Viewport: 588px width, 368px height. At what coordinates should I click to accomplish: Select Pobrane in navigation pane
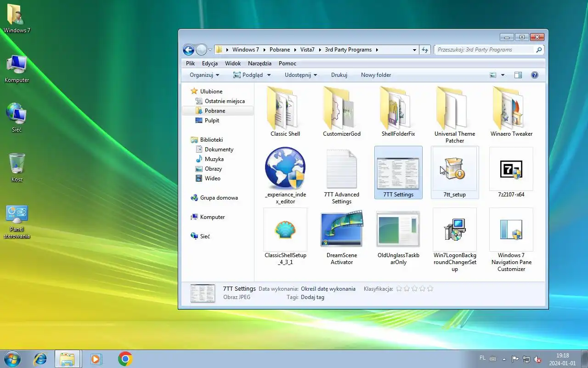tap(218, 111)
